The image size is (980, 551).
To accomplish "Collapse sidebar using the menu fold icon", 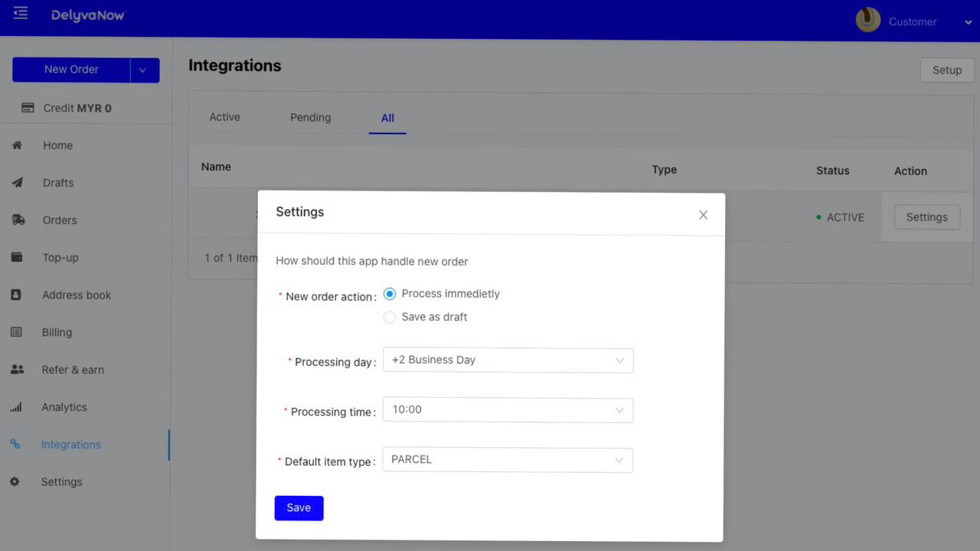I will [21, 14].
